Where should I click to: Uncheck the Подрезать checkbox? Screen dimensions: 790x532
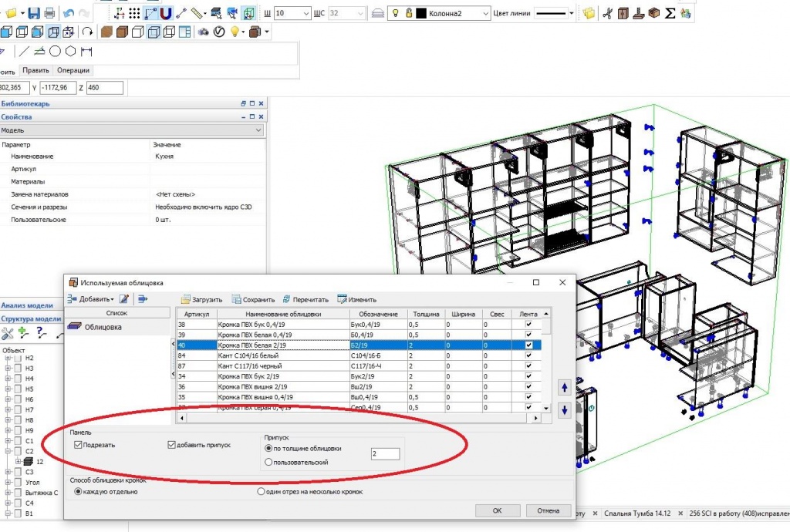click(78, 445)
